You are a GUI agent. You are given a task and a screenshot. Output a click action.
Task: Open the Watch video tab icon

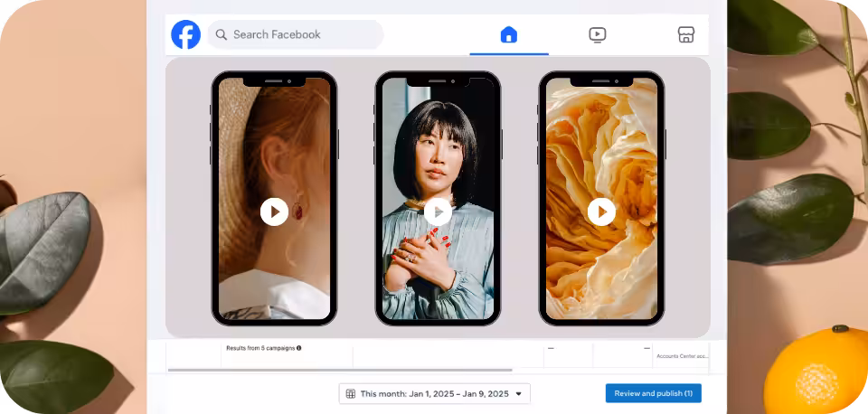[x=598, y=35]
